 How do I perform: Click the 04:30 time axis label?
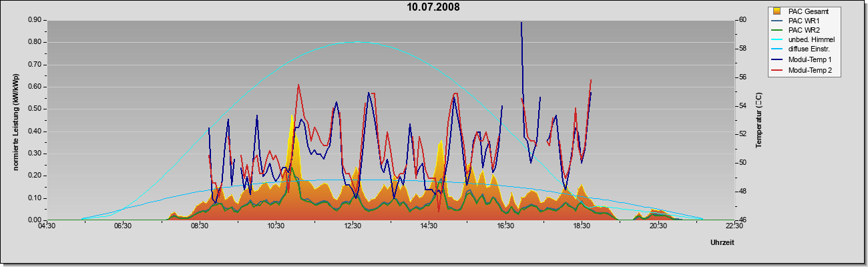tap(47, 227)
